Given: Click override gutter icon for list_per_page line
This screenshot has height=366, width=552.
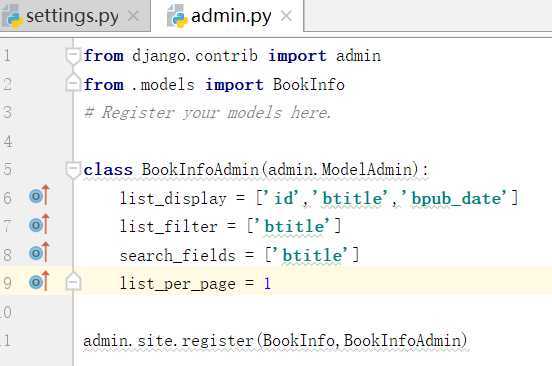Looking at the screenshot, I should pyautogui.click(x=39, y=281).
